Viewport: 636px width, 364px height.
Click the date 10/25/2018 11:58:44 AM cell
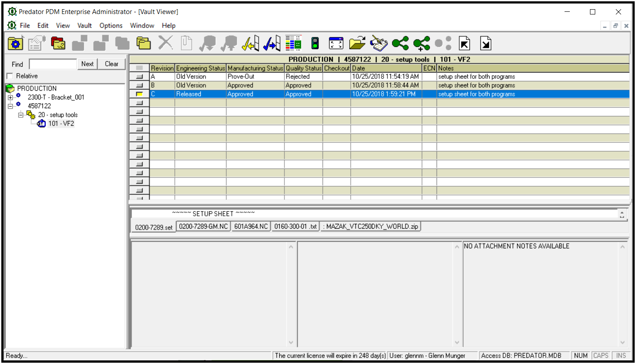[x=387, y=85]
